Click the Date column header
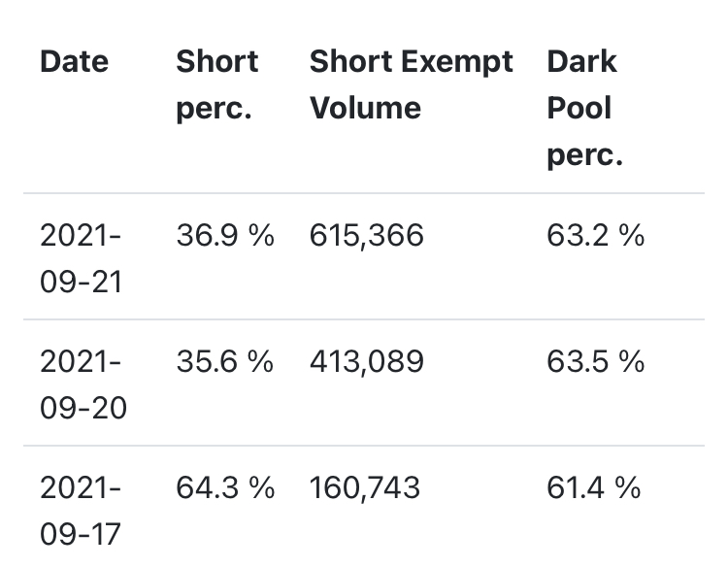728x568 pixels. (74, 62)
